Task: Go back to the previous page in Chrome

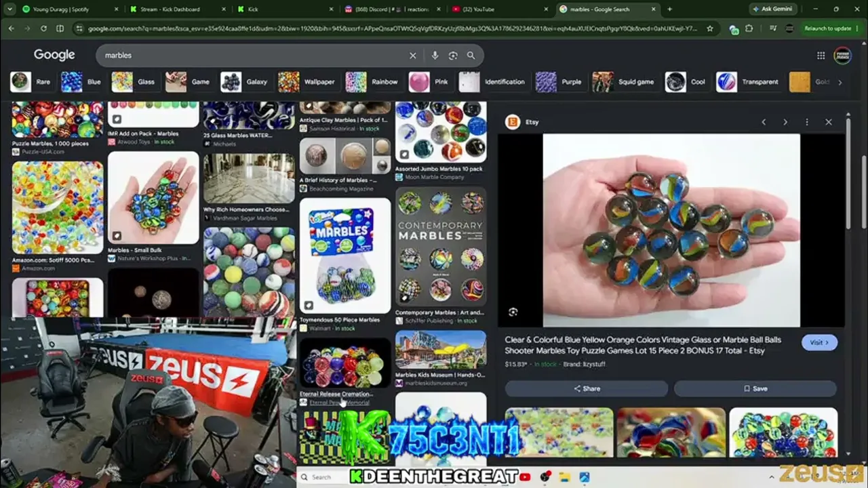Action: (x=11, y=28)
